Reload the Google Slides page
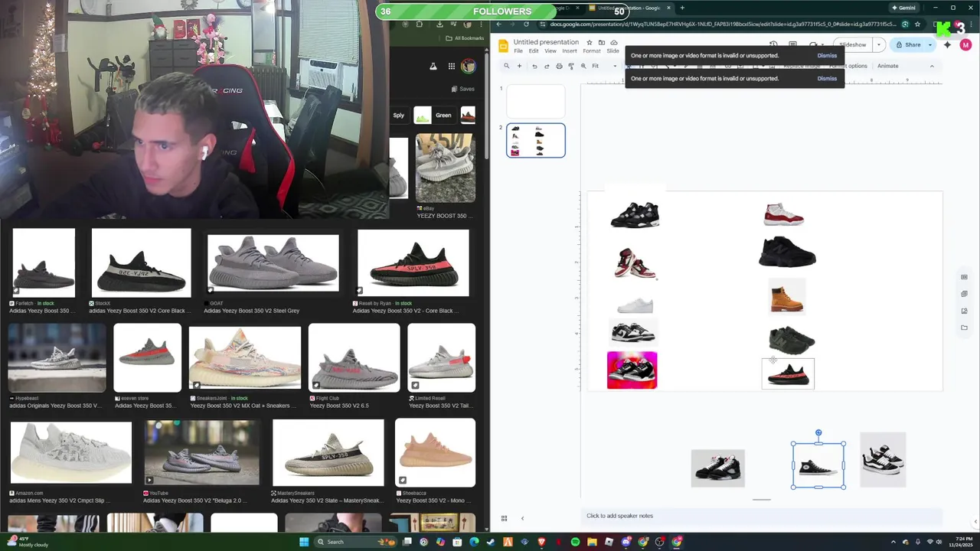This screenshot has width=980, height=551. tap(526, 24)
